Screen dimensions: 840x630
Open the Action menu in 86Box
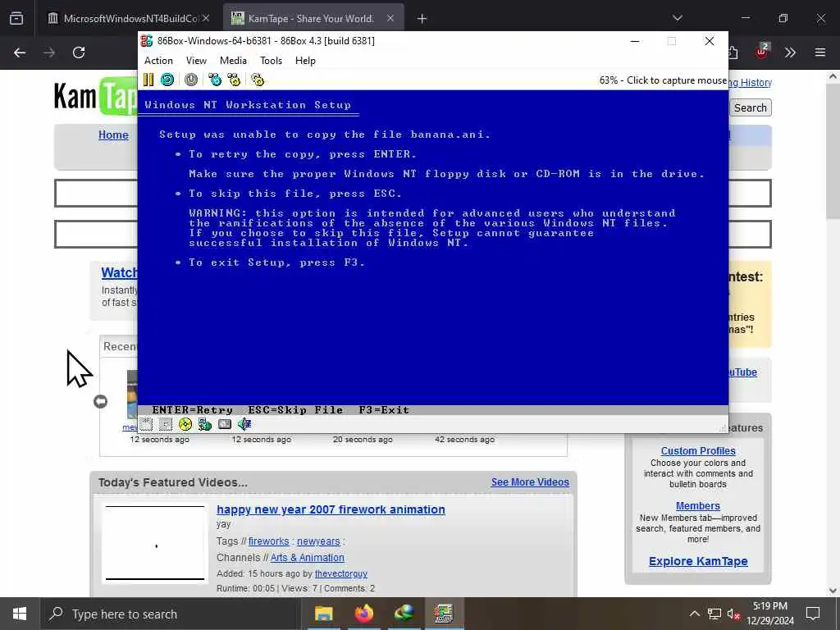pos(158,61)
